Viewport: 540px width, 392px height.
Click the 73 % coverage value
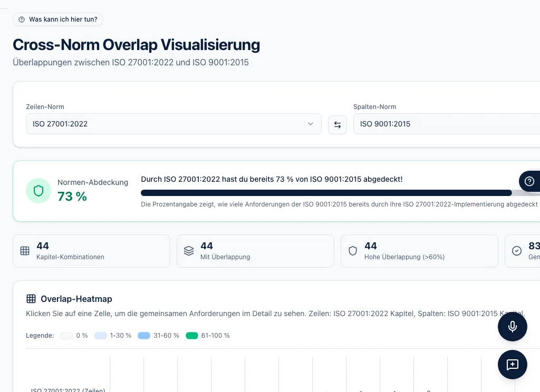tap(72, 197)
